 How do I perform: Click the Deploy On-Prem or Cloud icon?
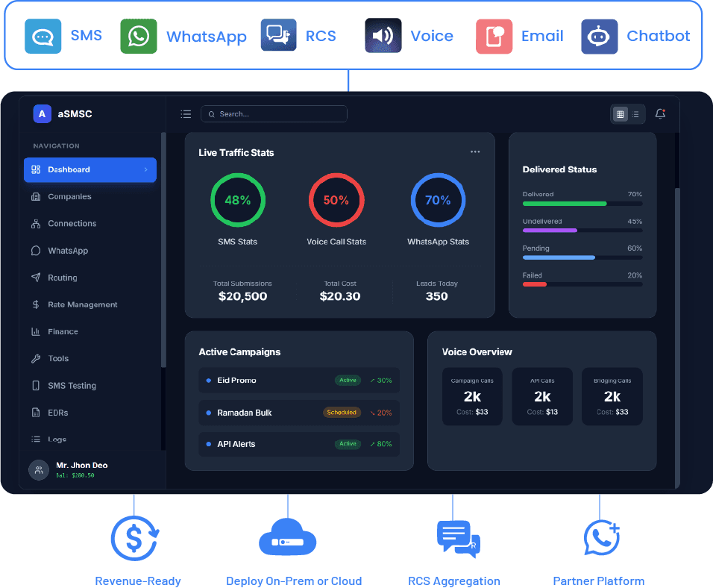click(287, 537)
